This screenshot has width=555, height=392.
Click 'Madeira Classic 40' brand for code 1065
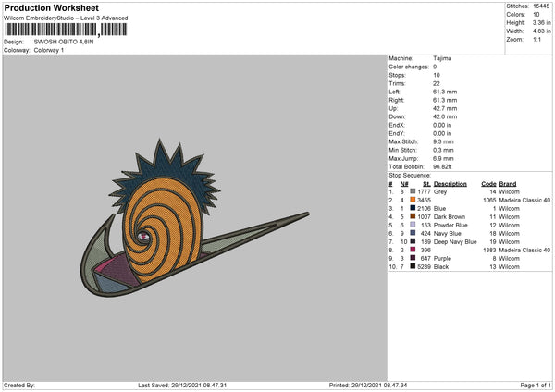[x=524, y=201]
